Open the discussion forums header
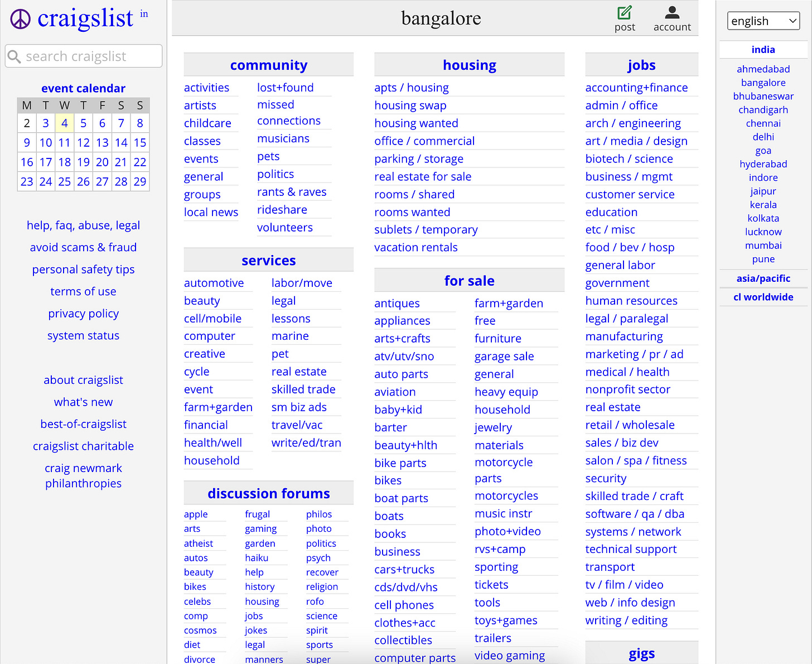This screenshot has height=664, width=812. click(269, 494)
